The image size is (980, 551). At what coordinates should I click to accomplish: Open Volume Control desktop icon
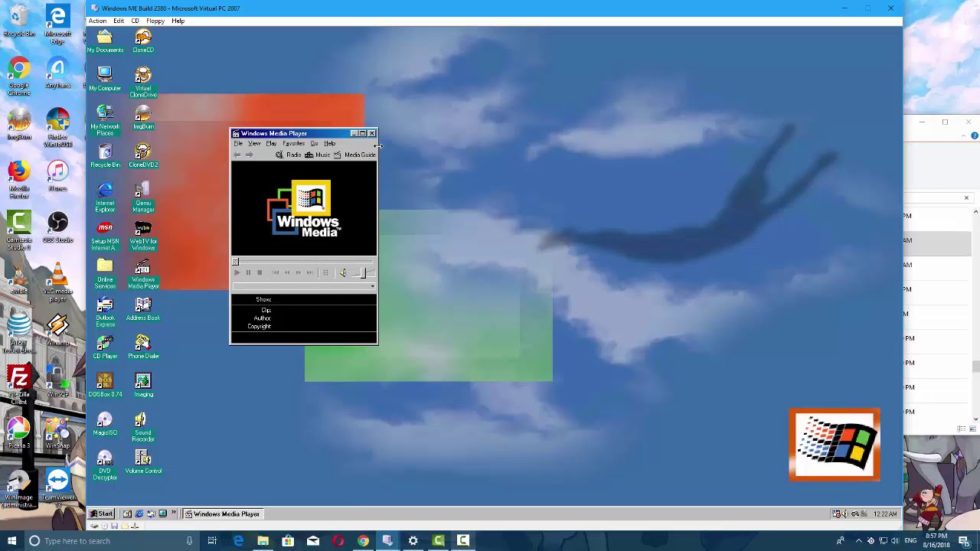[143, 461]
